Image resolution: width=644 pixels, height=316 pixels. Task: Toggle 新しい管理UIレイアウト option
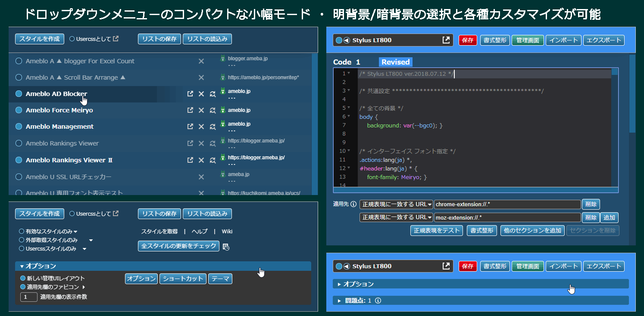click(x=23, y=279)
